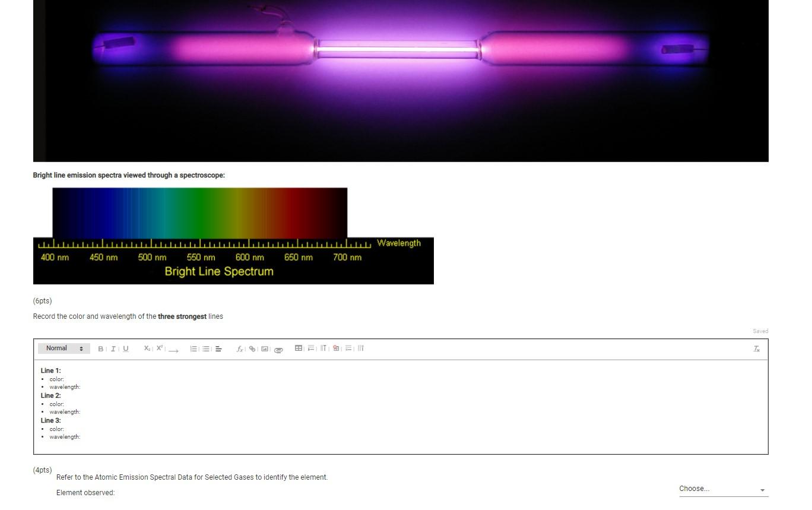
Task: Clear formatting with the Tx icon
Action: point(756,349)
